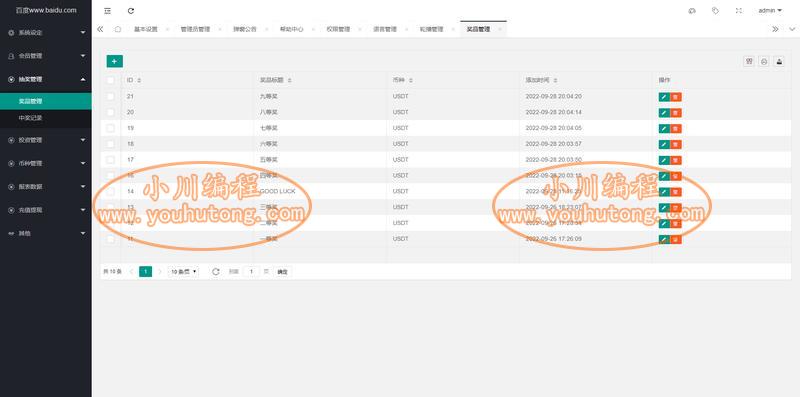800x397 pixels.
Task: Check the checkbox for ID 20
Action: point(111,112)
